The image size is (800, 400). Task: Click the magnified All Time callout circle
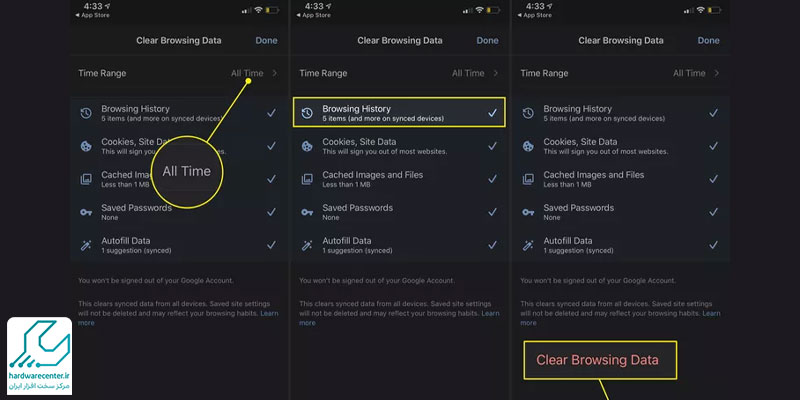click(187, 171)
